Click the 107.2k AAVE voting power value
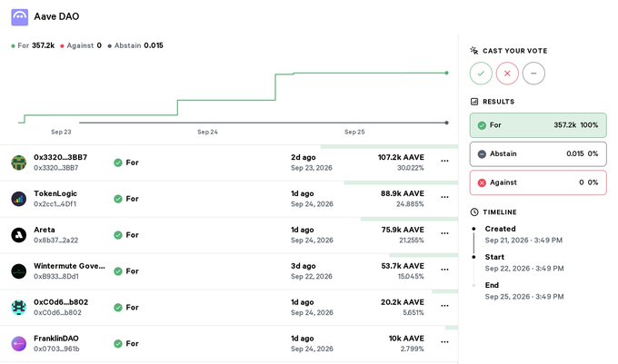The width and height of the screenshot is (618, 364). 401,157
